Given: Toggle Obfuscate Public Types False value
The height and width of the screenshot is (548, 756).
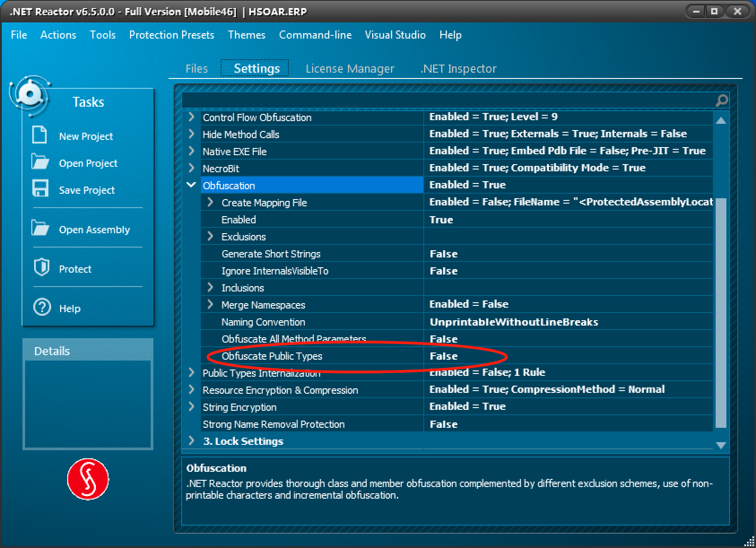Looking at the screenshot, I should [568, 356].
